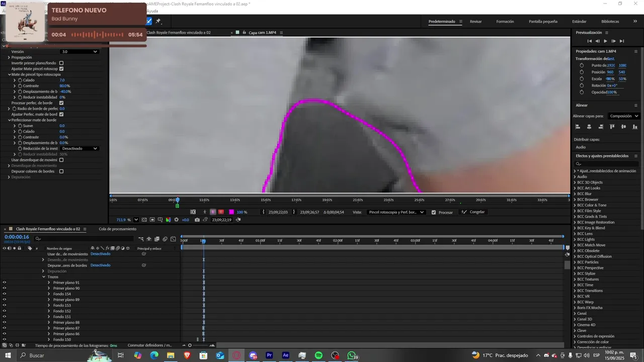Open the Bibliotecas workspace tab
The image size is (644, 362).
pyautogui.click(x=610, y=22)
